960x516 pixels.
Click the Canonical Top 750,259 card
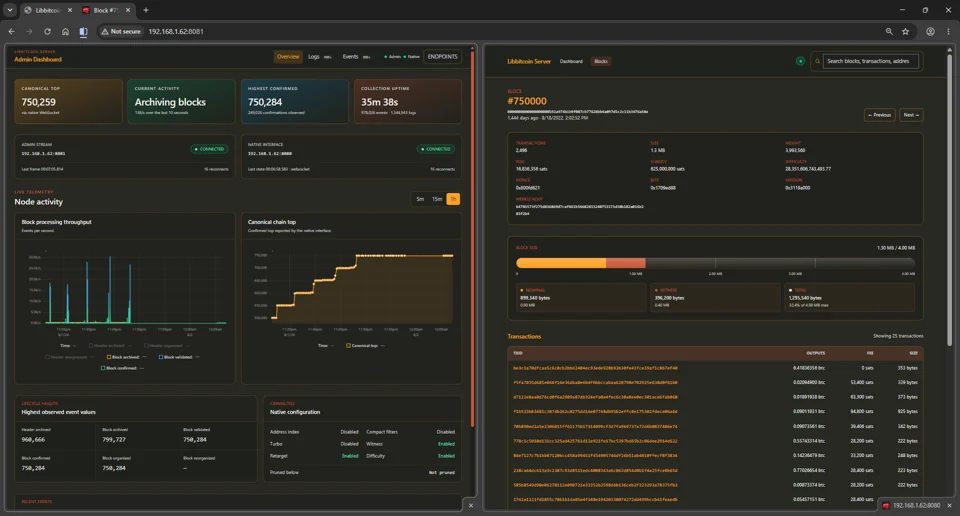coord(68,101)
